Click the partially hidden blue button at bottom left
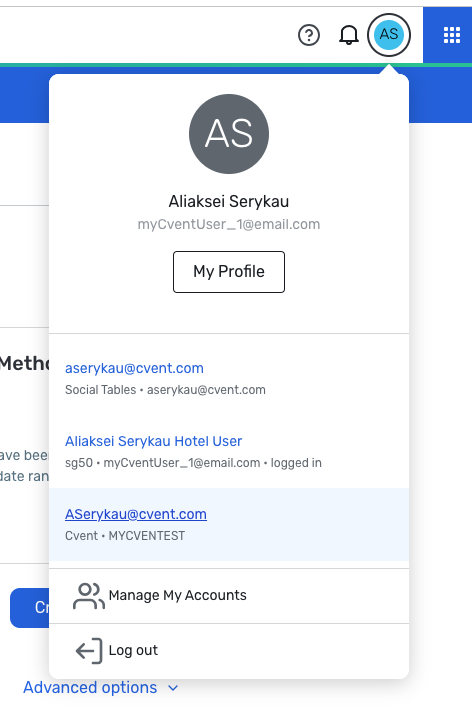The image size is (472, 712). point(30,608)
